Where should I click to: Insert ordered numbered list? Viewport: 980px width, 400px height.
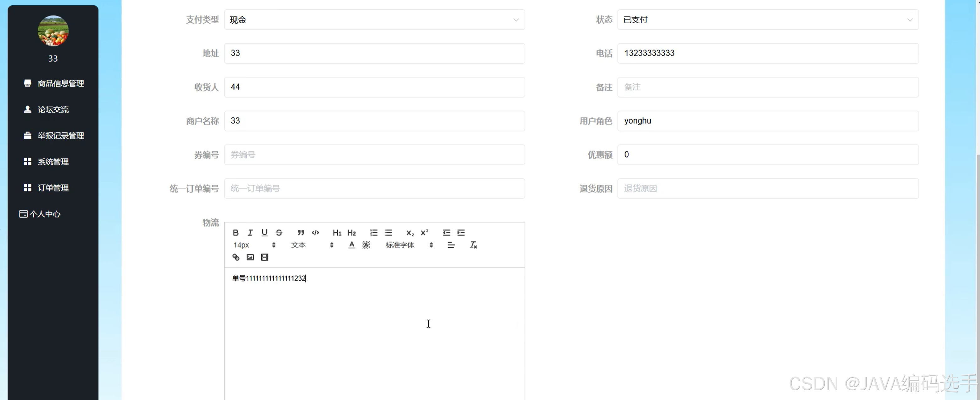click(374, 232)
